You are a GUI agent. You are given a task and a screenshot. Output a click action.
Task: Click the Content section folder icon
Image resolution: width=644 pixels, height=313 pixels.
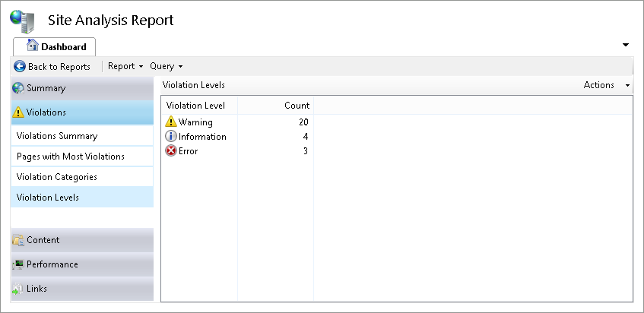click(x=18, y=240)
